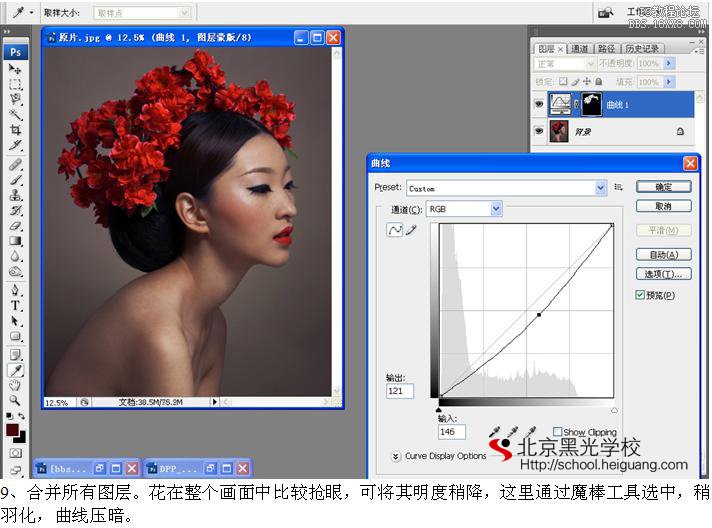Select the Gradient tool

15,241
